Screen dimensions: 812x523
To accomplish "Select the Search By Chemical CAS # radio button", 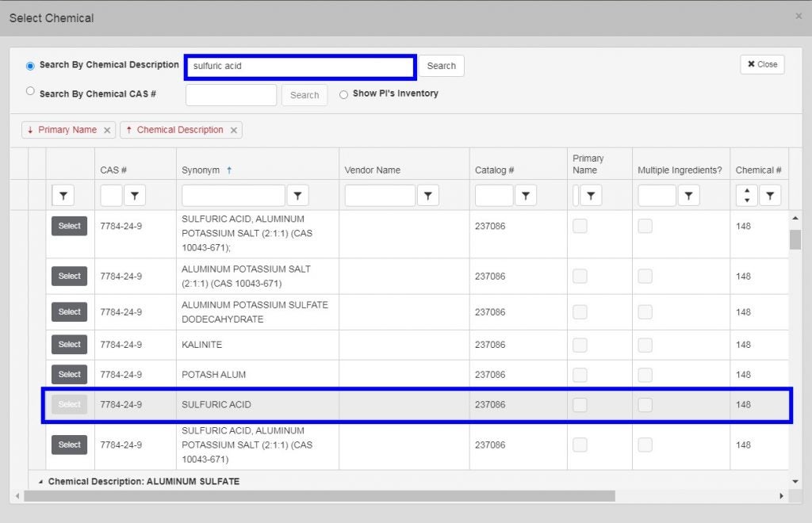I will pyautogui.click(x=30, y=91).
